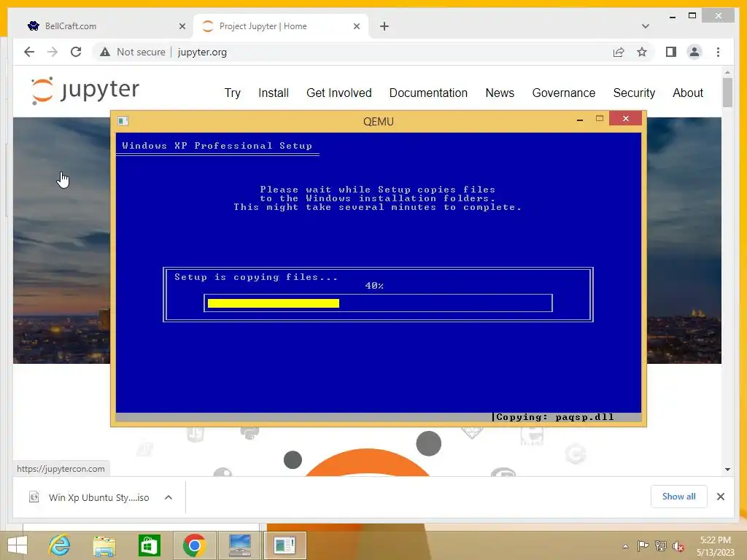Open the Win Xp Ubuntu Sty...iso download
The image size is (747, 560).
(x=98, y=497)
